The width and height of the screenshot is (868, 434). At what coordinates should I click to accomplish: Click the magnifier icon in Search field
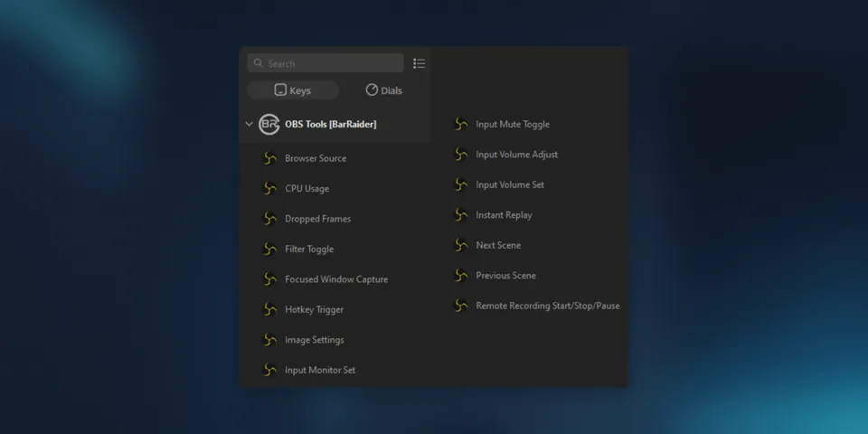pyautogui.click(x=258, y=63)
